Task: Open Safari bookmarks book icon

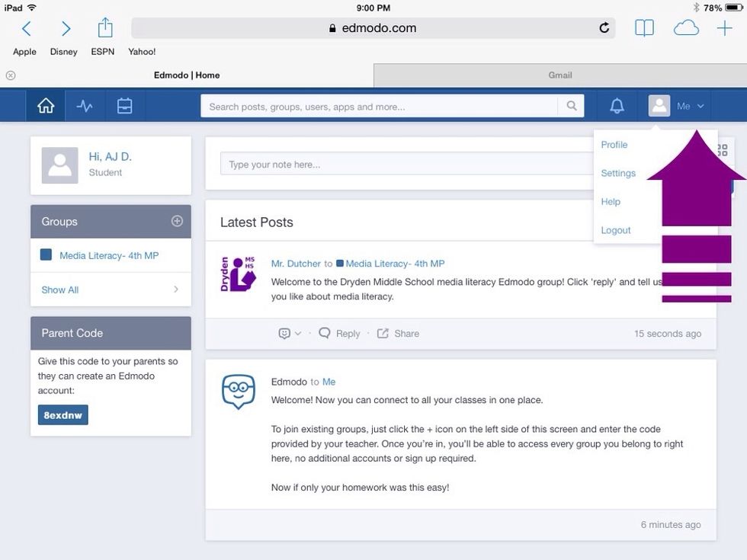Action: pos(644,29)
